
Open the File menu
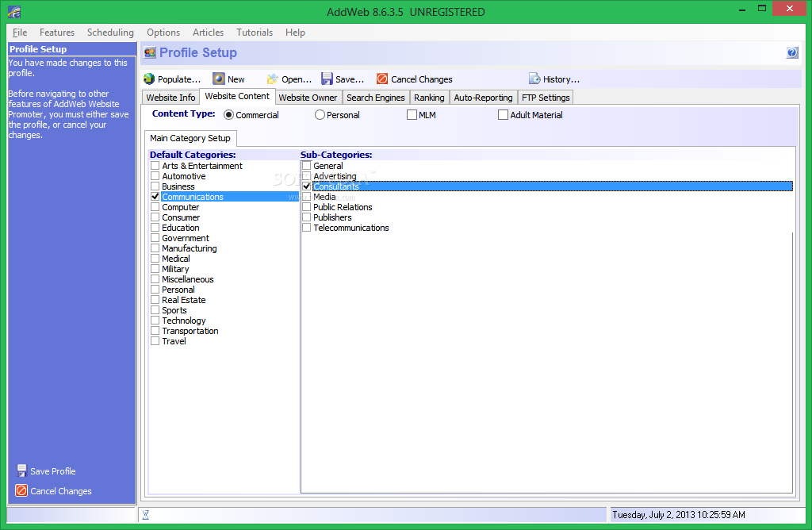pyautogui.click(x=20, y=32)
